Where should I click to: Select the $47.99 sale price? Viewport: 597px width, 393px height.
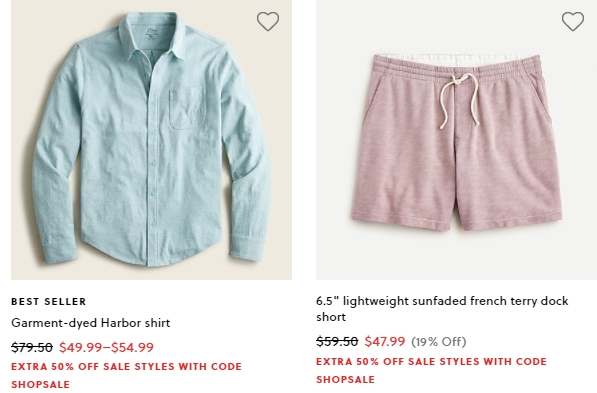point(385,341)
